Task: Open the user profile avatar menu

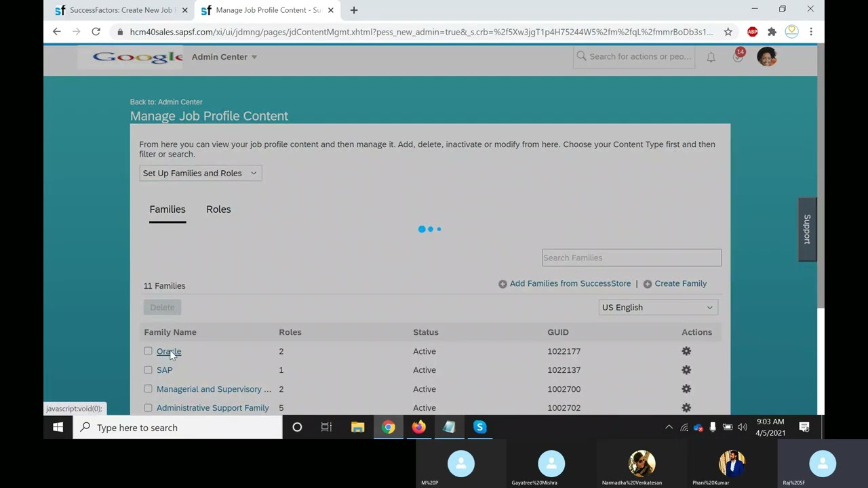Action: coord(767,57)
